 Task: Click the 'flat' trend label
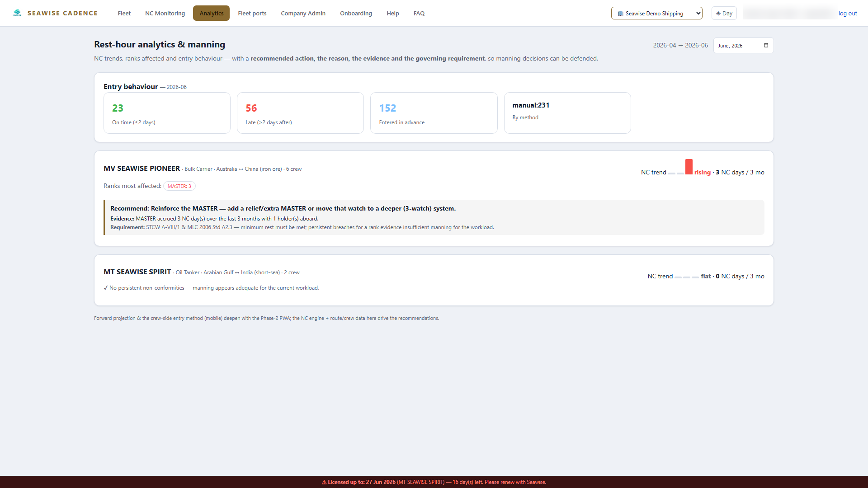706,276
